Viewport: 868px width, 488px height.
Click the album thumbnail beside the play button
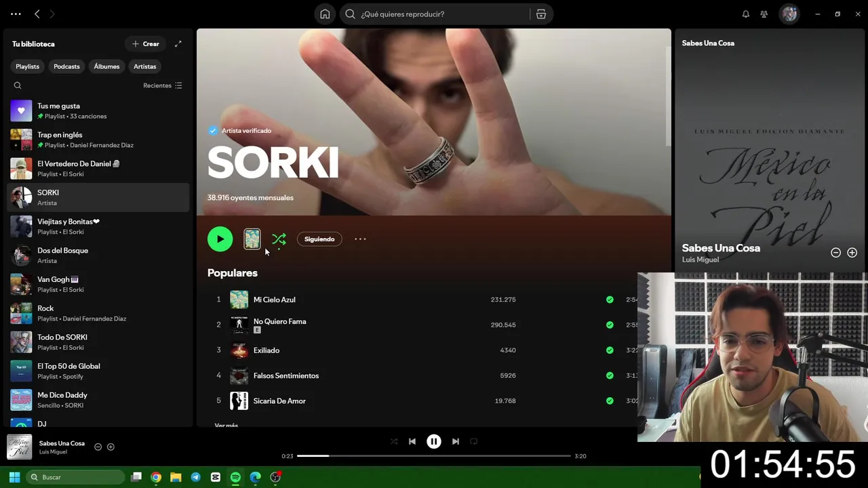(252, 239)
